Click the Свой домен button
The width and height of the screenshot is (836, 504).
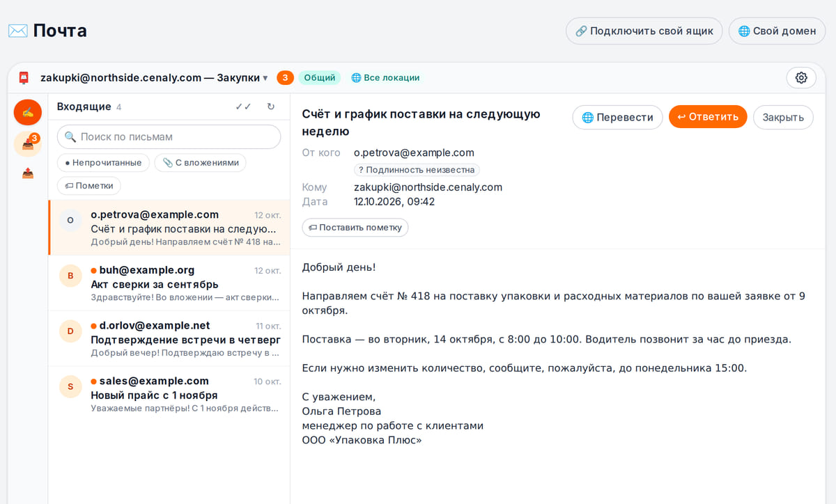pos(777,31)
